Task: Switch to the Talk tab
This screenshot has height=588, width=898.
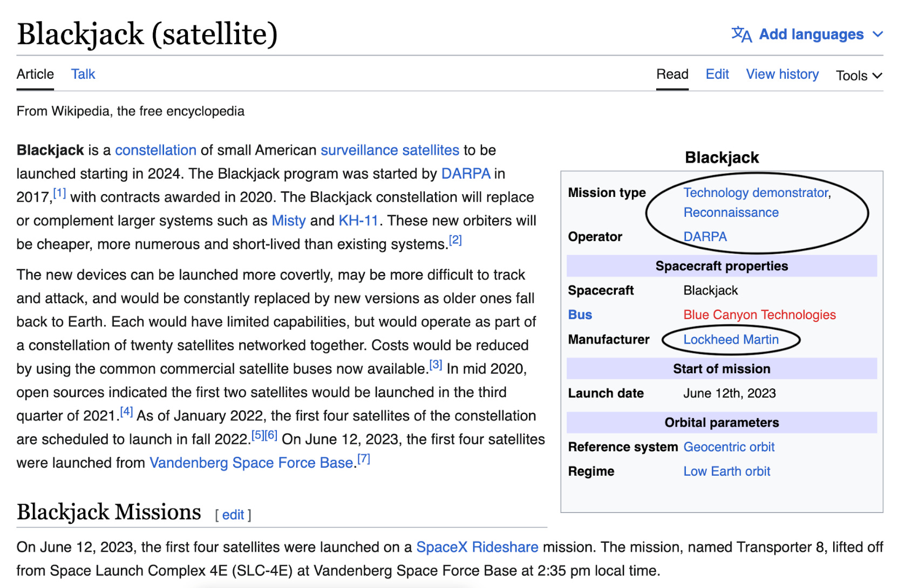Action: [83, 74]
